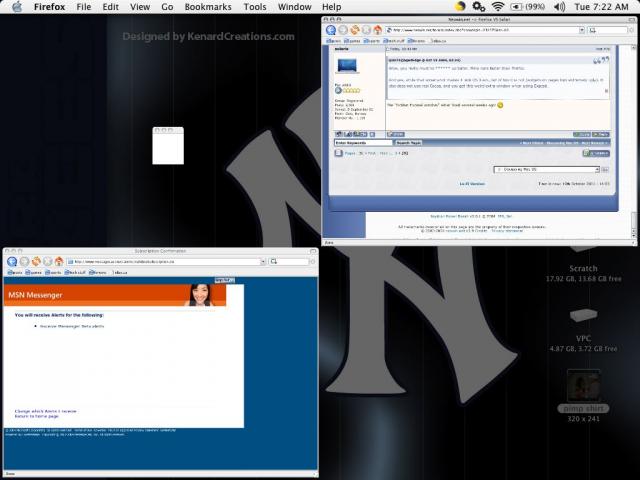Open the File menu
This screenshot has height=480, width=640.
[84, 7]
